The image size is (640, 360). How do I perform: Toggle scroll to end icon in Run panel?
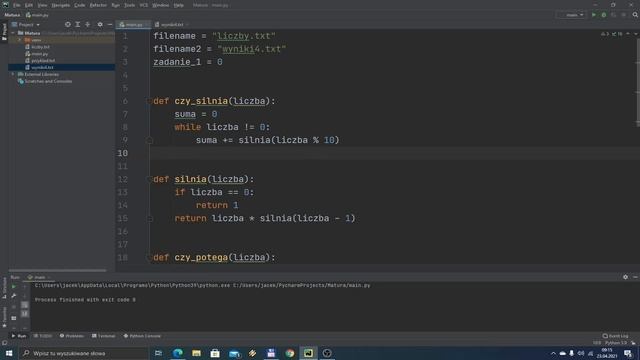coord(24,313)
